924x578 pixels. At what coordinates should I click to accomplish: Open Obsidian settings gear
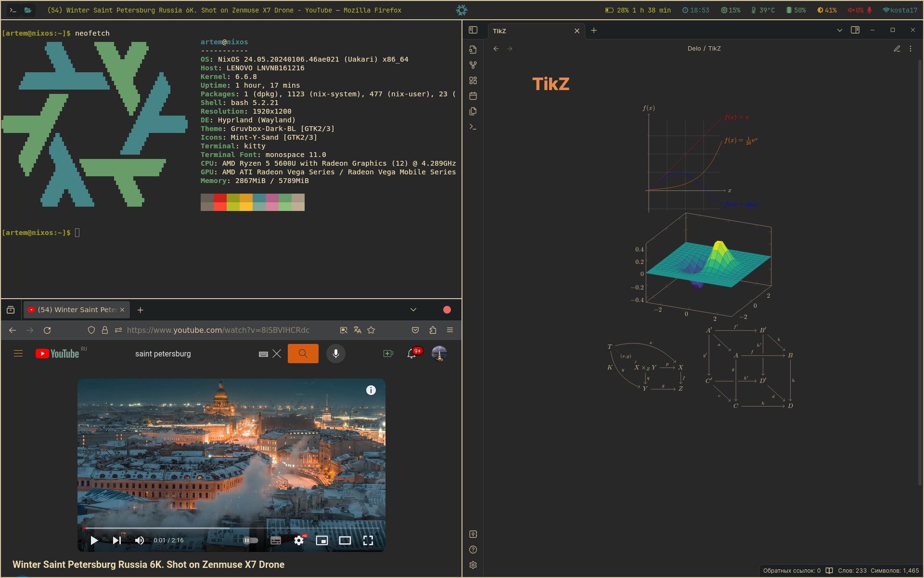pos(473,565)
